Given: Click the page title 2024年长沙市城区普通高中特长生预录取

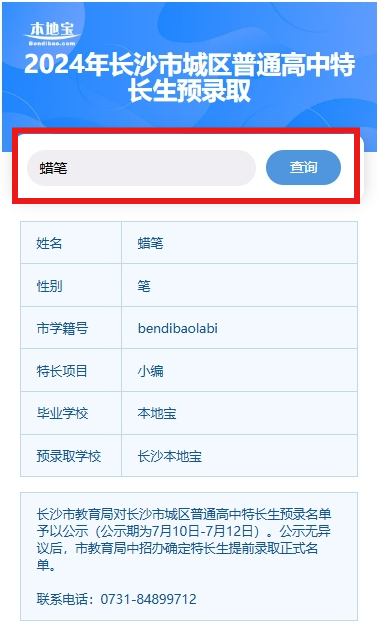Looking at the screenshot, I should point(189,77).
